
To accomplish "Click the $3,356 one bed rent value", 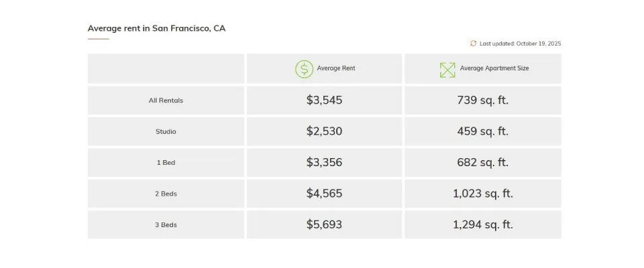I will (x=324, y=163).
